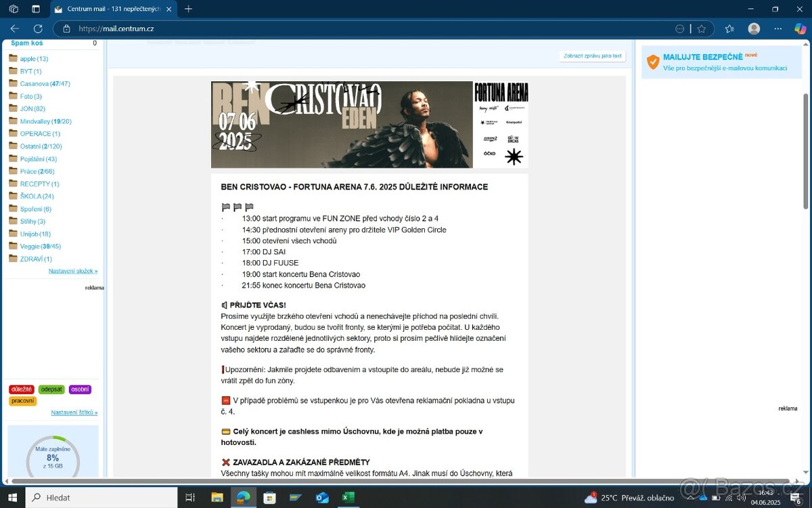
Task: Open the MAILUJTE BEZPEČNĚ link
Action: 703,58
